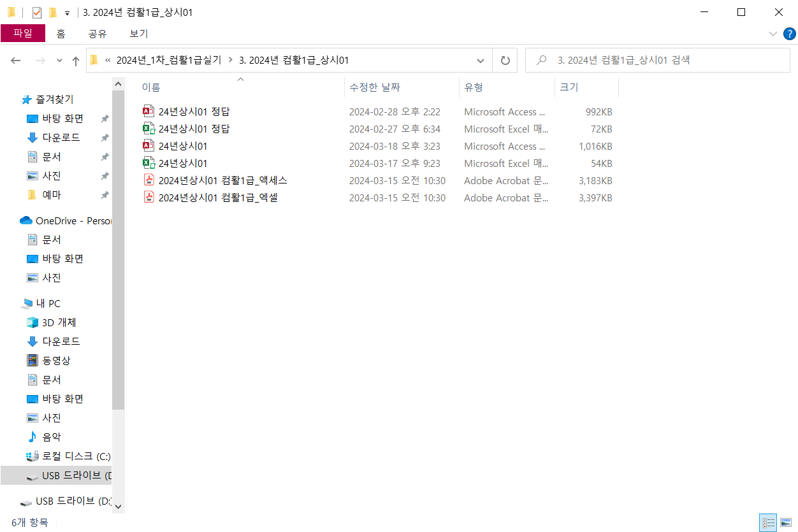Switch to details view layout
This screenshot has height=532, width=798.
pos(769,522)
